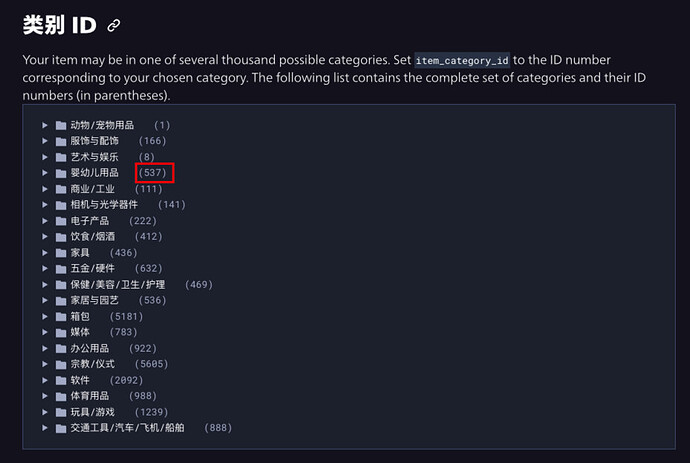
Task: Expand the 五金/硬件 disclosure arrow
Action: [45, 269]
